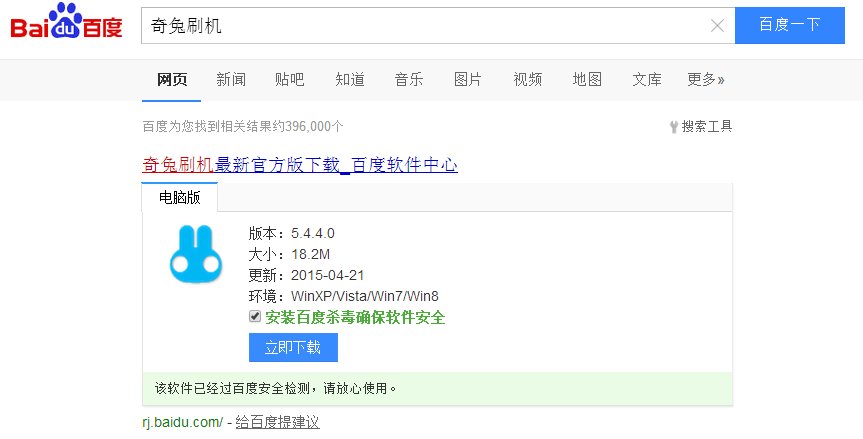Viewport: 863px width, 439px height.
Task: Open the 音乐 tab
Action: pyautogui.click(x=409, y=80)
